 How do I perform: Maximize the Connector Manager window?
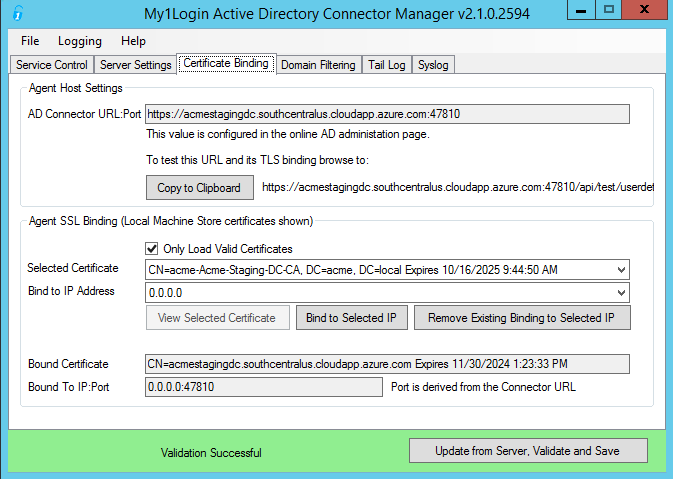click(x=609, y=10)
